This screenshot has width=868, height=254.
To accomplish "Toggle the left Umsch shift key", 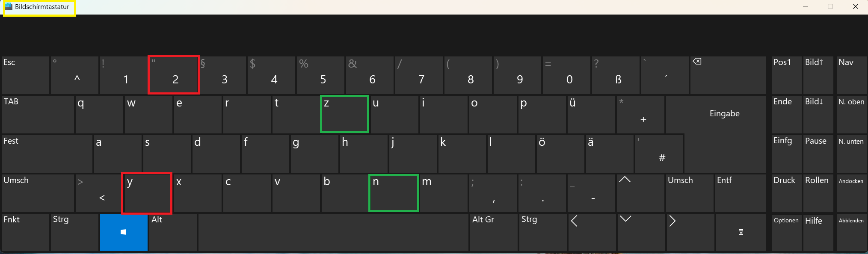I will pyautogui.click(x=38, y=193).
